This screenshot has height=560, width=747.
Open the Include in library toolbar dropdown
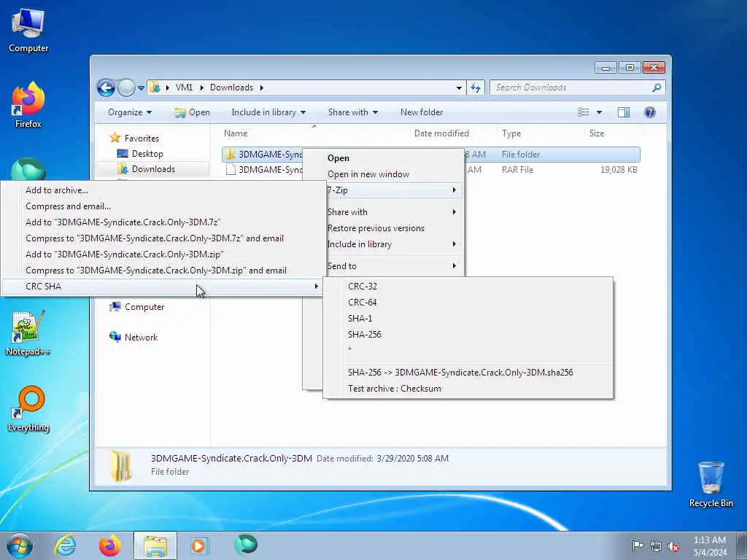pyautogui.click(x=268, y=112)
